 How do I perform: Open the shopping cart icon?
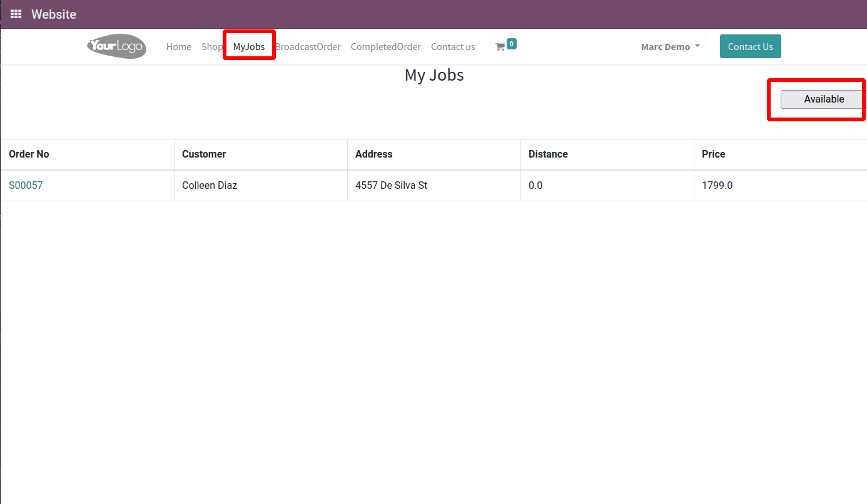click(x=500, y=47)
